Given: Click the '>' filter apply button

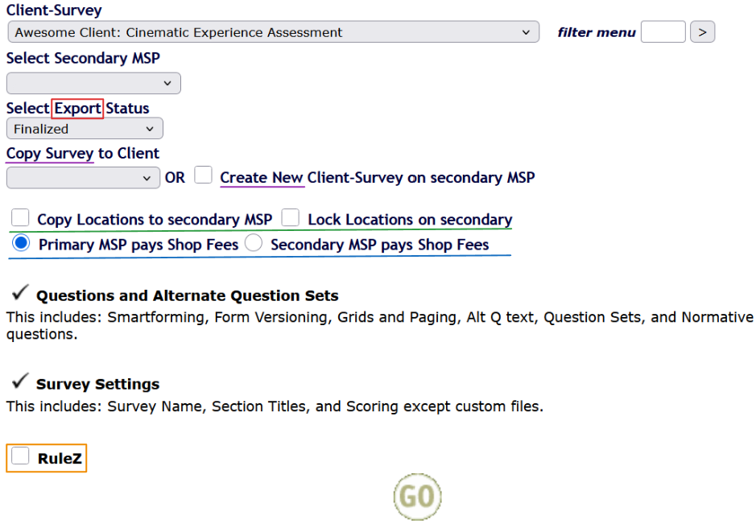Looking at the screenshot, I should pyautogui.click(x=703, y=32).
